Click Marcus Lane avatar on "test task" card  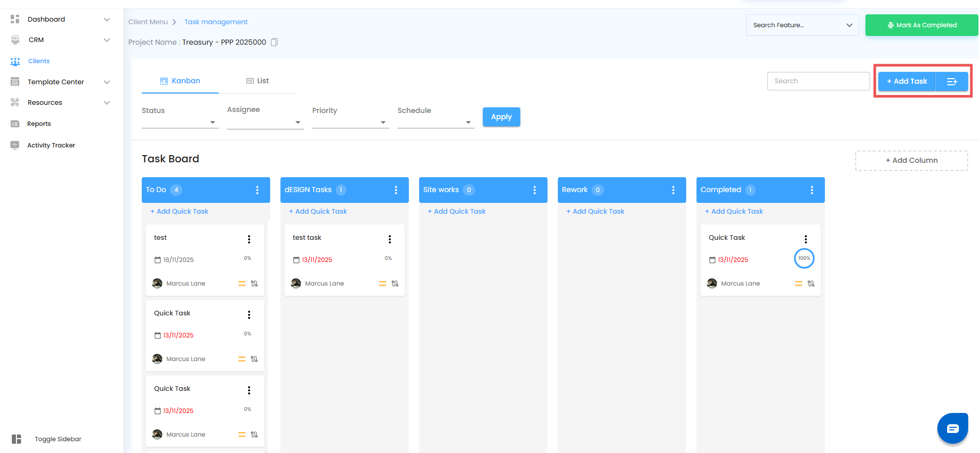click(296, 284)
